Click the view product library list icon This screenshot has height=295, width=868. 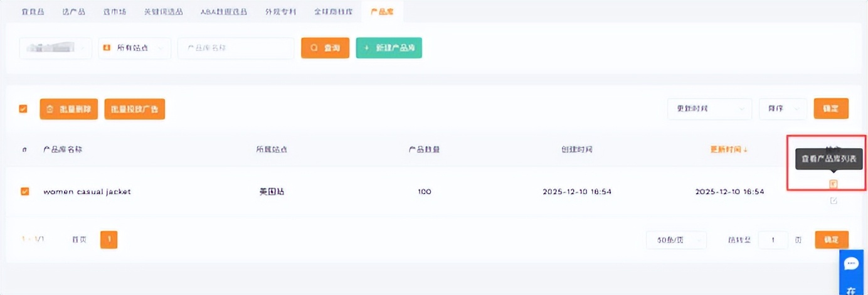pyautogui.click(x=834, y=184)
